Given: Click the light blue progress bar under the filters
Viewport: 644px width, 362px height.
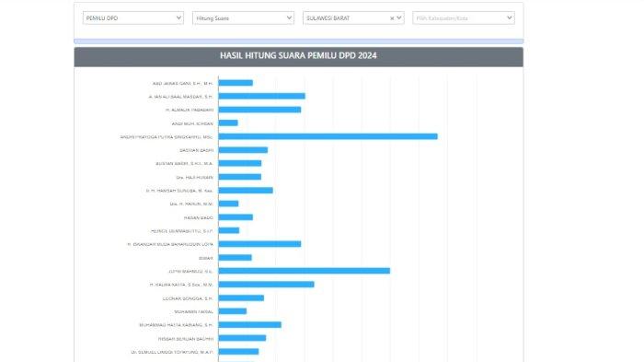Looking at the screenshot, I should 299,41.
